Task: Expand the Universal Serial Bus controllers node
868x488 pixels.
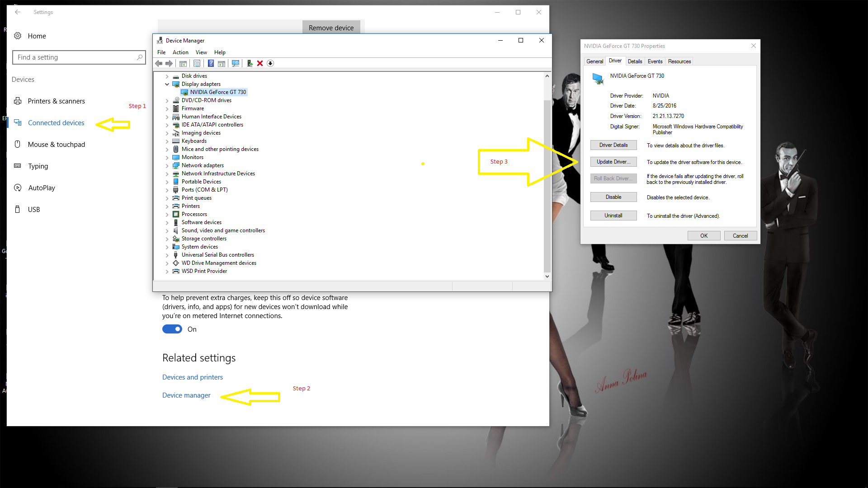Action: click(x=167, y=255)
